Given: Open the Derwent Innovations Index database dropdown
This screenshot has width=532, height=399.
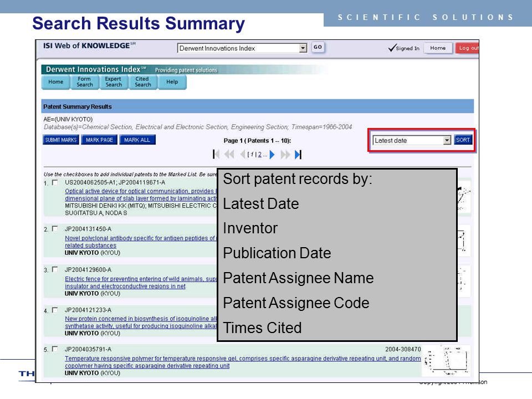Looking at the screenshot, I should 303,48.
